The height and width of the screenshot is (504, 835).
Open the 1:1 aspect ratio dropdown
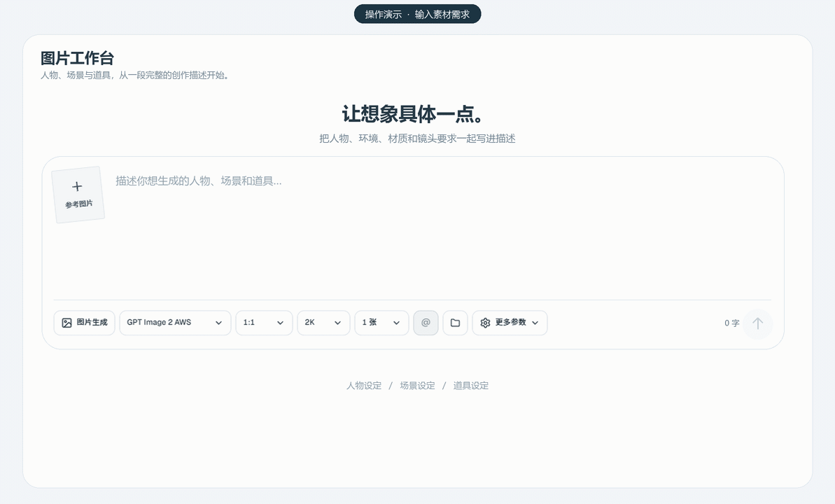click(264, 323)
